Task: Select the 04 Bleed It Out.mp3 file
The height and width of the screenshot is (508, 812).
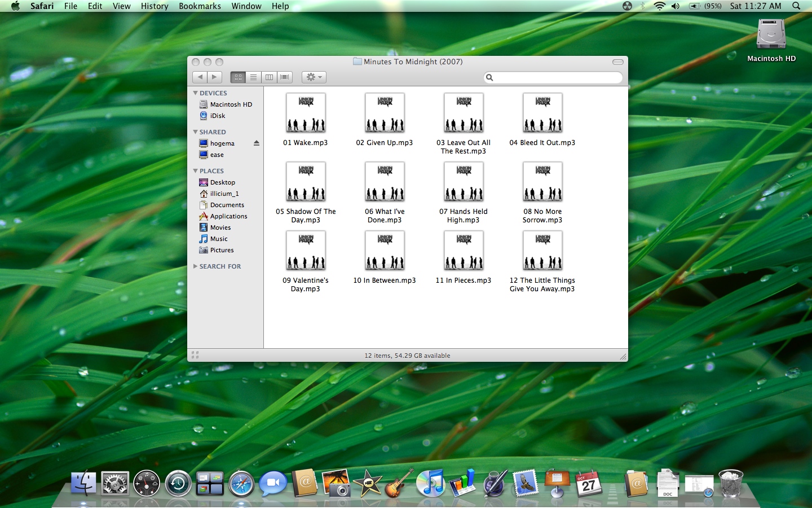Action: point(542,113)
